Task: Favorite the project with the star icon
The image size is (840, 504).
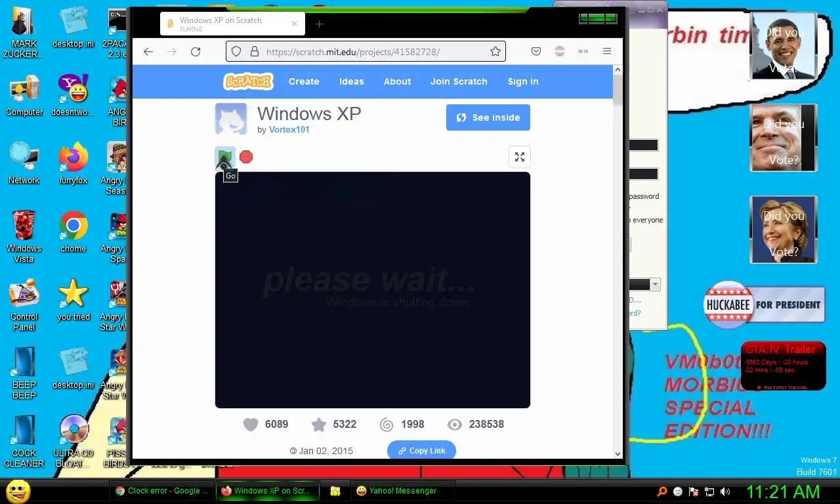Action: tap(319, 425)
